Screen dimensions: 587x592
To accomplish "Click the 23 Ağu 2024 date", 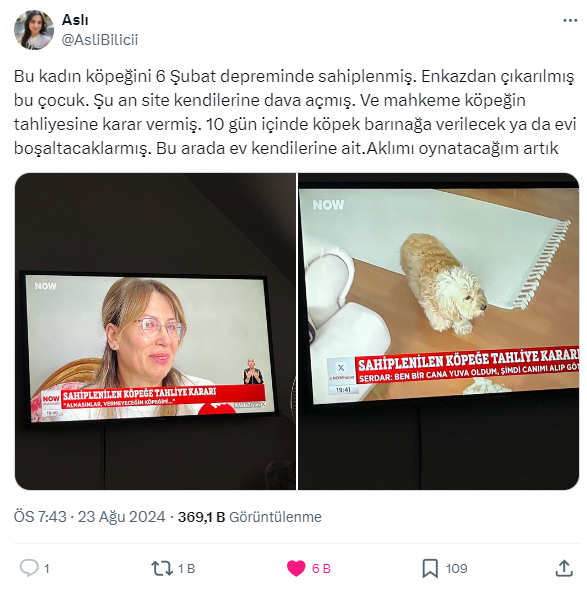I will [122, 516].
